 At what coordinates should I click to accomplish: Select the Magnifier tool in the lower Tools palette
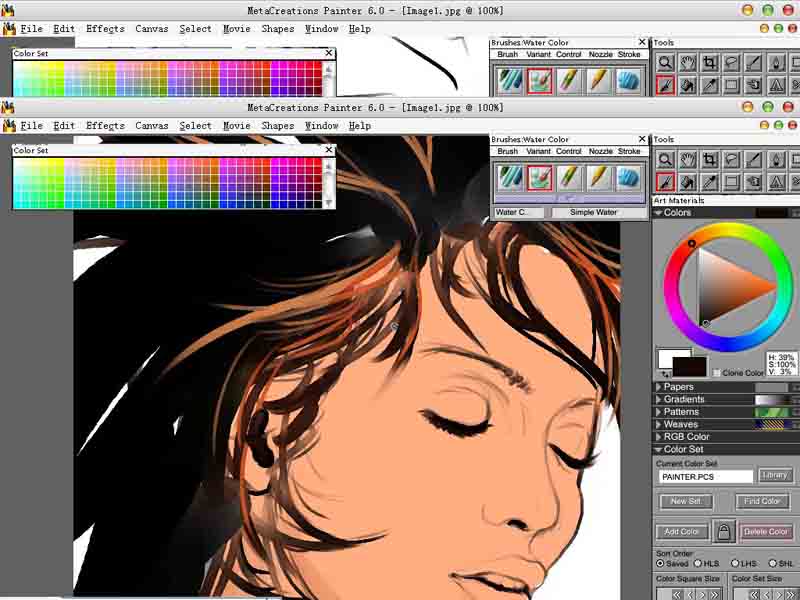point(665,160)
